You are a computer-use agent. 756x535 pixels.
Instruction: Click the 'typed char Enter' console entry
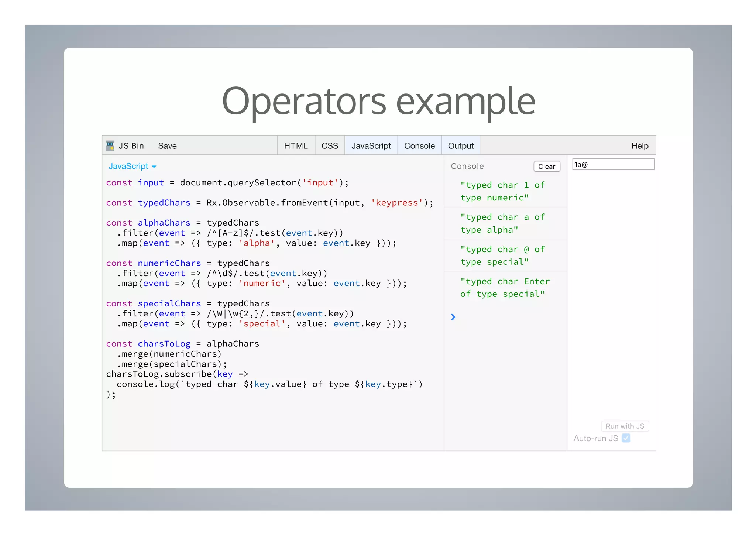505,288
